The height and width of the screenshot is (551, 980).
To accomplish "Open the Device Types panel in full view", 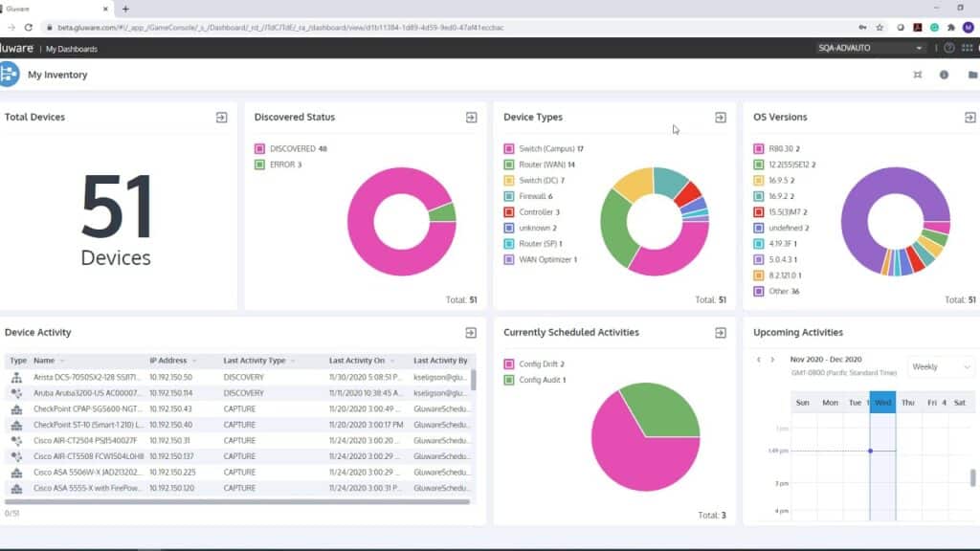I will [x=720, y=117].
